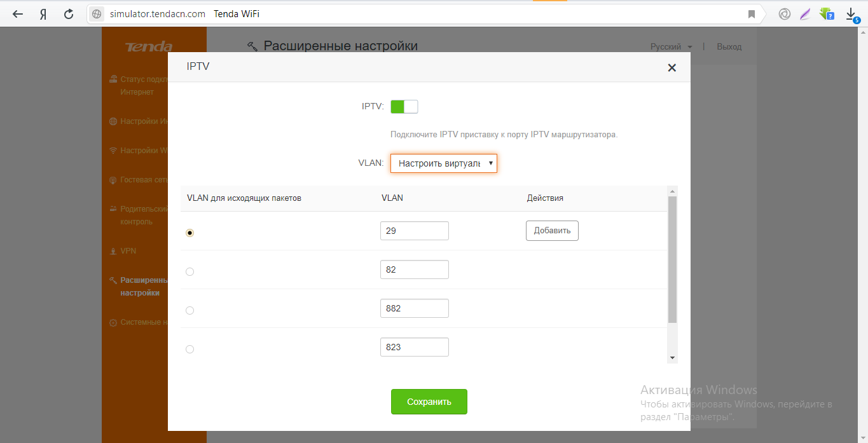The width and height of the screenshot is (868, 443).
Task: Close the IPTV dialog
Action: coord(672,67)
